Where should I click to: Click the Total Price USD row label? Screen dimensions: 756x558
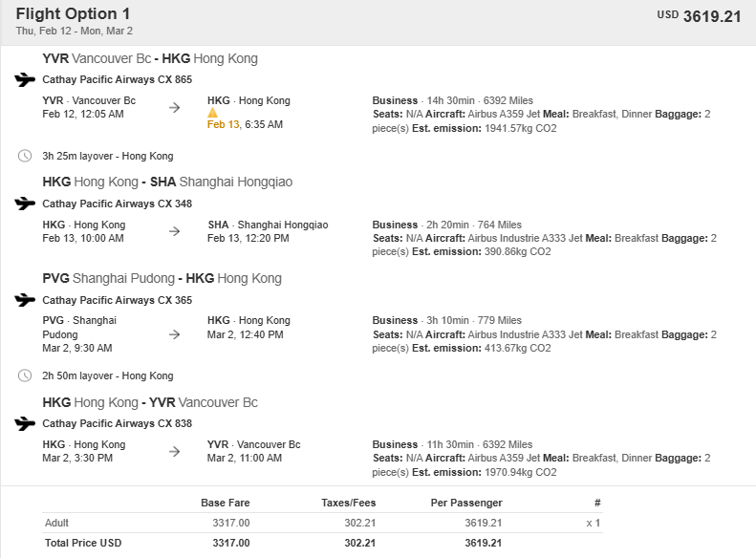[x=83, y=543]
